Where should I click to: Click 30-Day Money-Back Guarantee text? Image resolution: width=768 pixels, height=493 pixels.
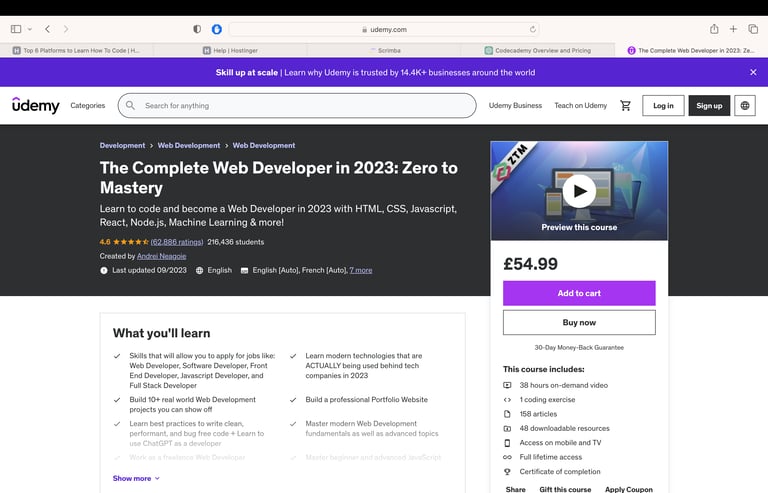click(579, 348)
